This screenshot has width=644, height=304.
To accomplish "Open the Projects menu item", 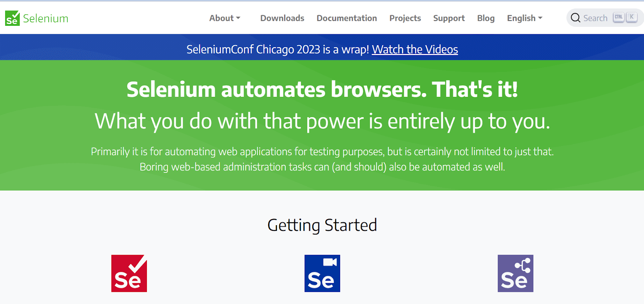I will click(405, 18).
